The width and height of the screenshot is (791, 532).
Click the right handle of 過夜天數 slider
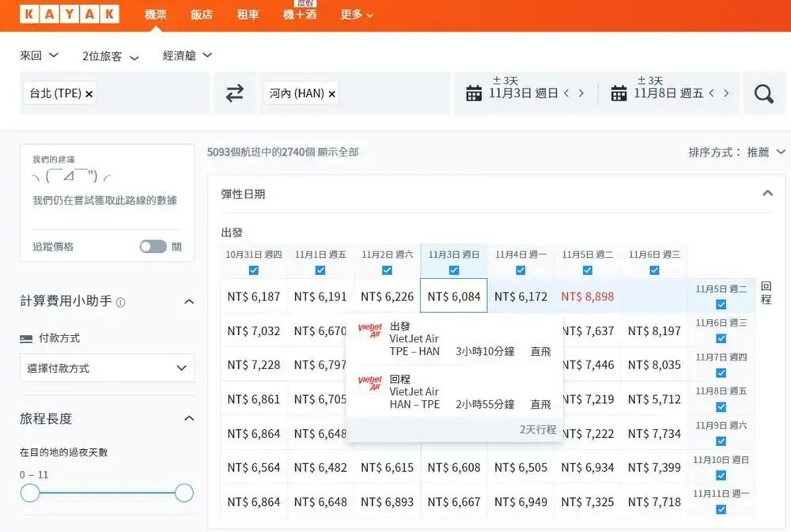click(x=184, y=493)
